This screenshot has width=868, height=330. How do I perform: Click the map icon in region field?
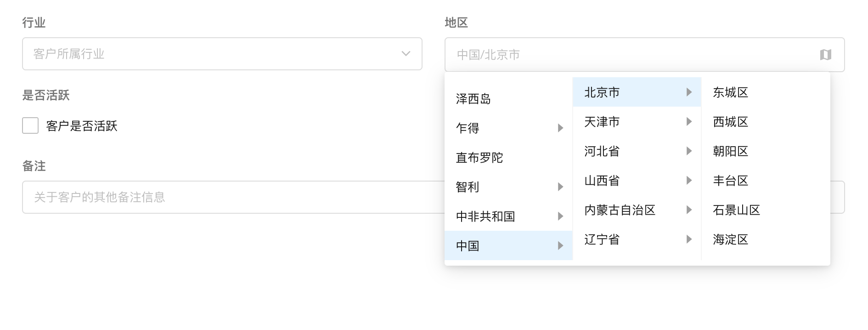tap(825, 55)
